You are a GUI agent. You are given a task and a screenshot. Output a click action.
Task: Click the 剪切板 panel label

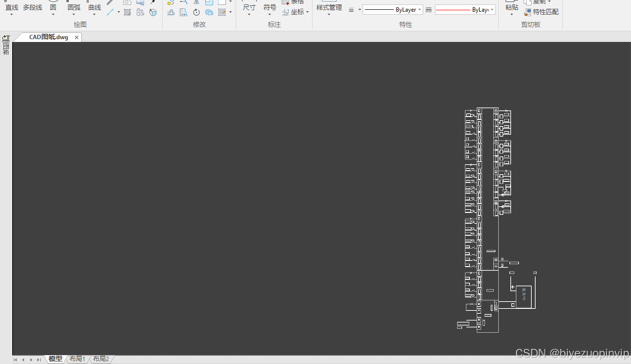pyautogui.click(x=531, y=24)
